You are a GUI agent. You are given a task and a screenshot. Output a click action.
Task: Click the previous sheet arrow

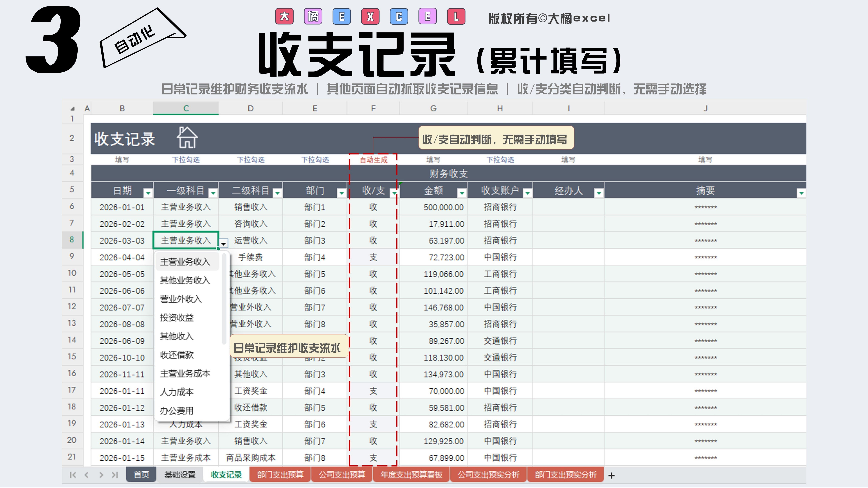[x=87, y=475]
